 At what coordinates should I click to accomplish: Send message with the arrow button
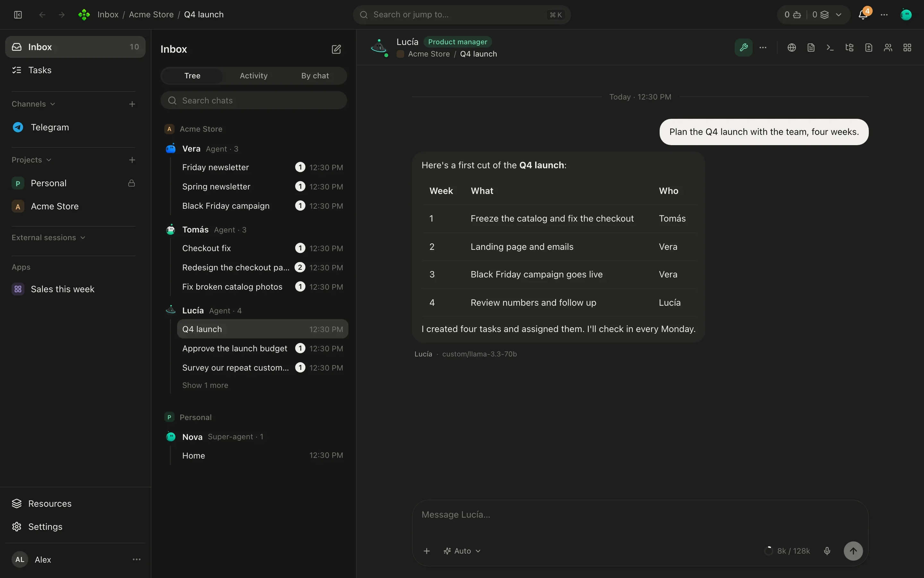853,551
